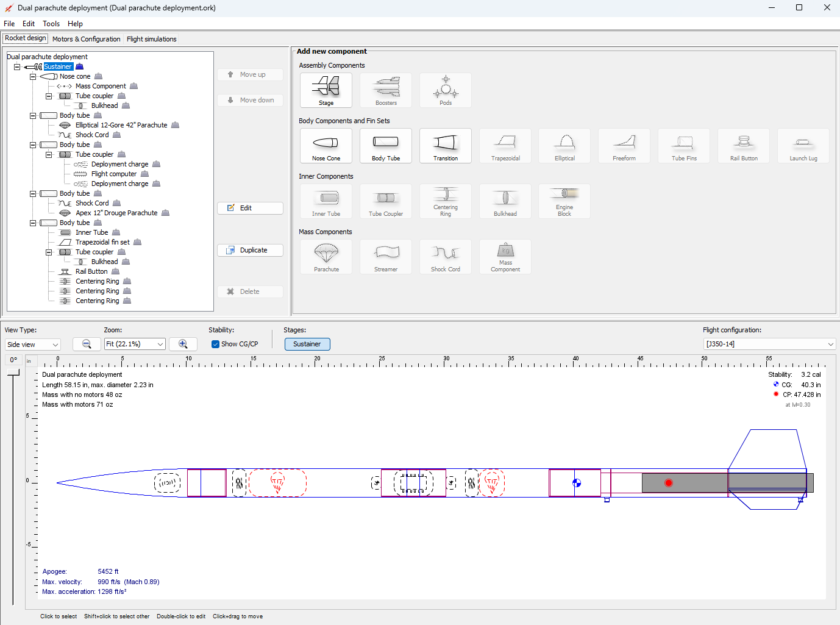Image resolution: width=840 pixels, height=625 pixels.
Task: Toggle the Sustainer stage button
Action: [307, 344]
